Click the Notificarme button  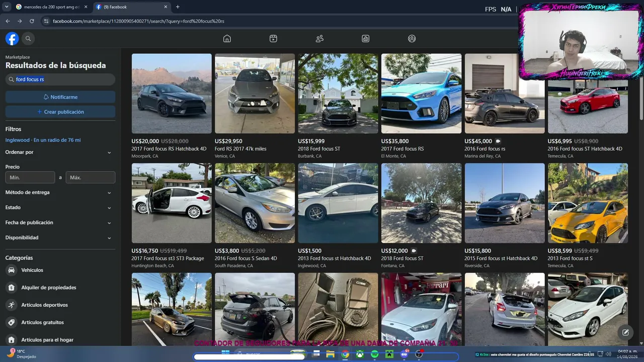tap(60, 97)
